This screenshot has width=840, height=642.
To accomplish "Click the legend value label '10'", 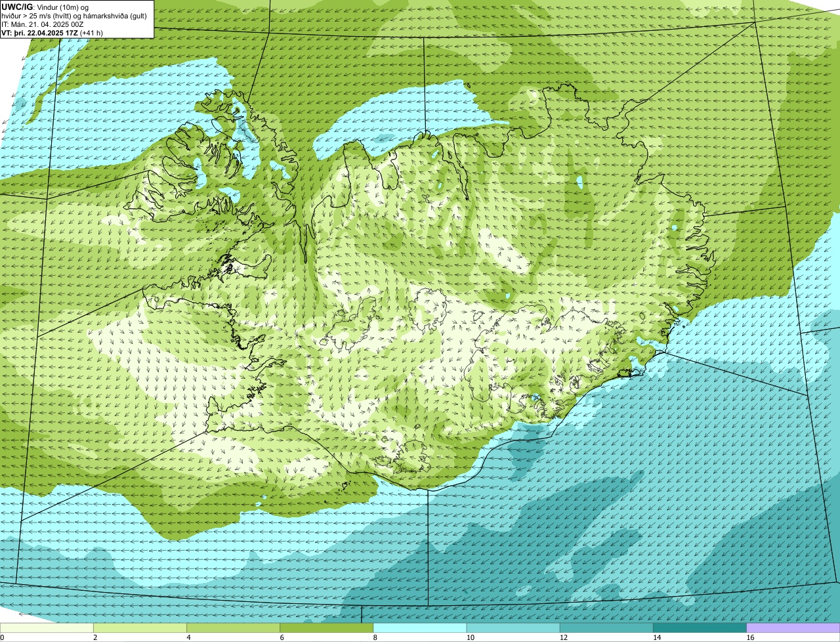I will click(x=470, y=637).
